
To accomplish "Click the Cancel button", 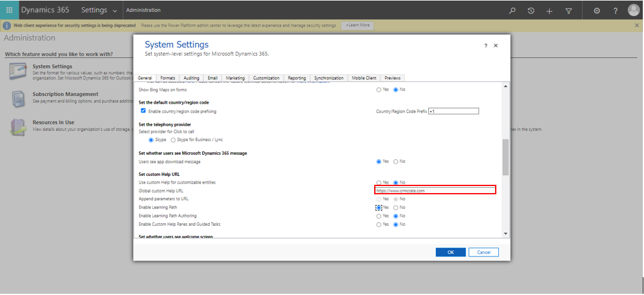I will click(x=483, y=252).
